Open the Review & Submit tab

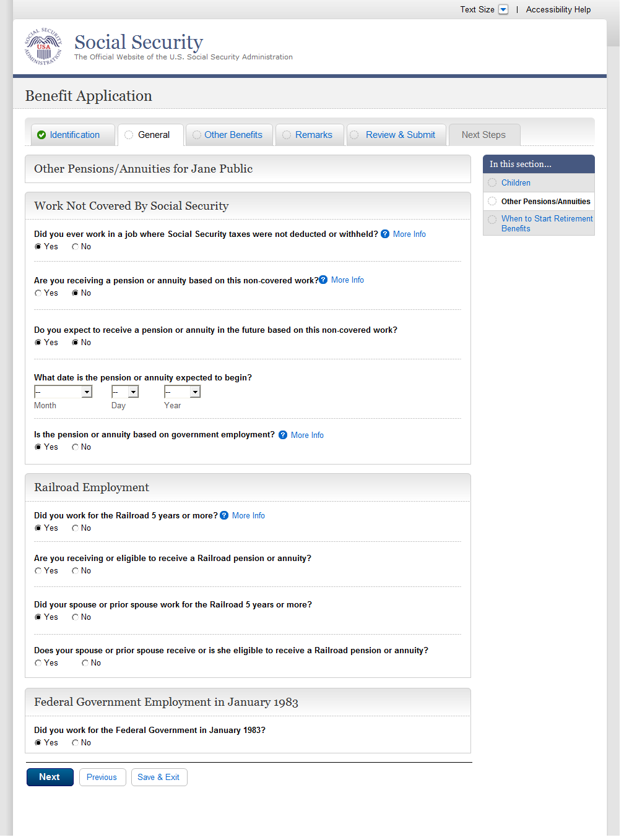[x=400, y=135]
